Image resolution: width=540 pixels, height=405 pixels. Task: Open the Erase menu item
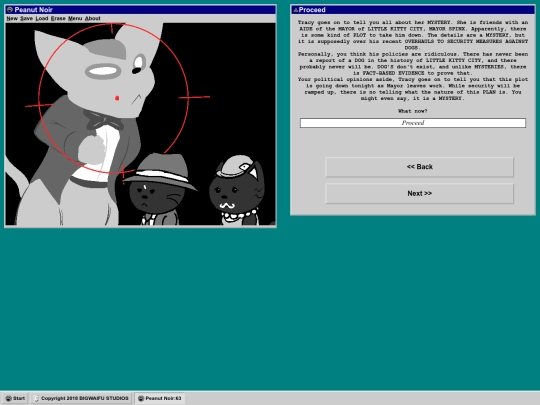point(58,18)
